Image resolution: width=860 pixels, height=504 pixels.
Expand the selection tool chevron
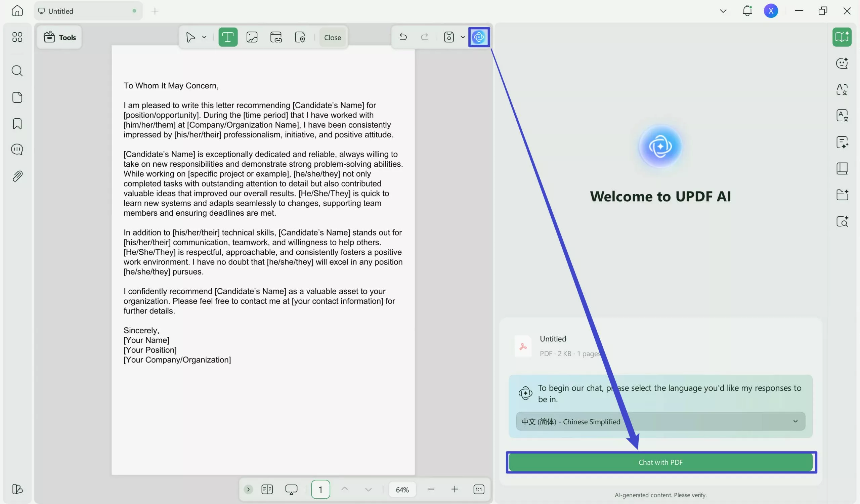(x=204, y=37)
